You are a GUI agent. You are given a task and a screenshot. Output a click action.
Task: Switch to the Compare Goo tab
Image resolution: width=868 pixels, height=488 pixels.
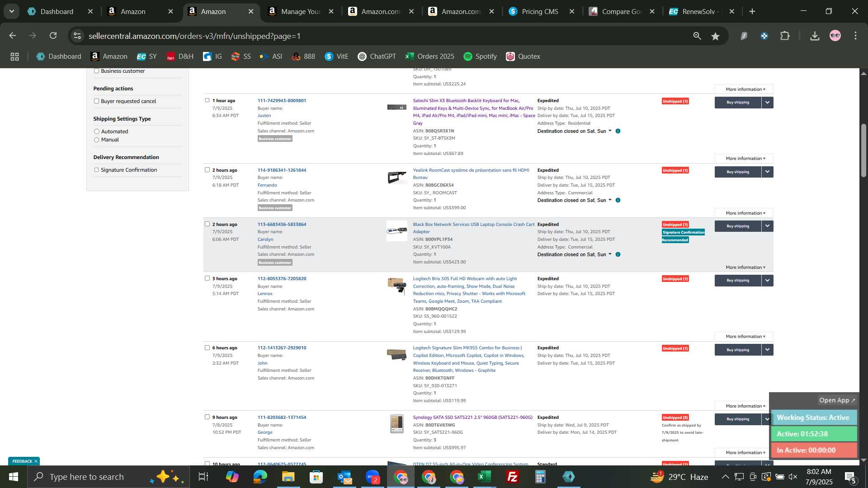click(622, 11)
